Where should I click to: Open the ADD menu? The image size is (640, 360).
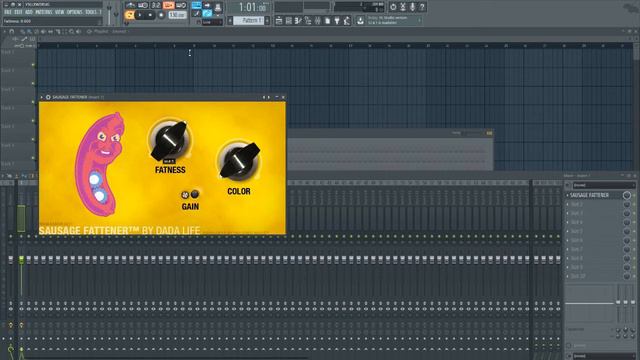29,12
